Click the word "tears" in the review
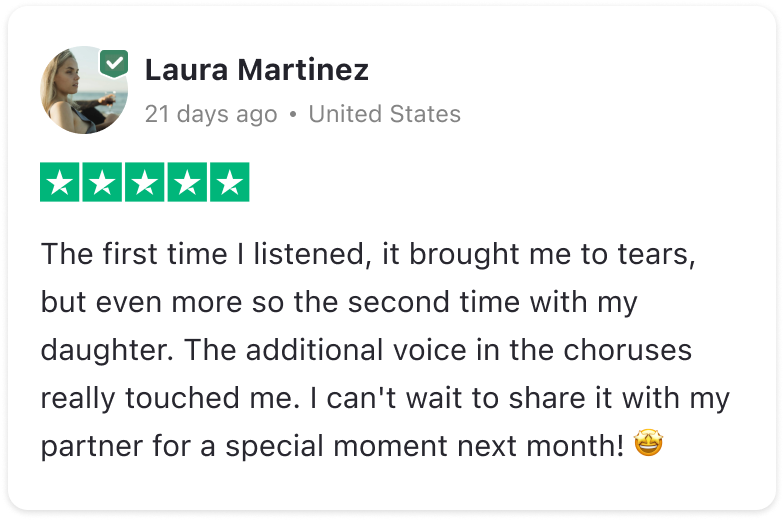 point(651,254)
